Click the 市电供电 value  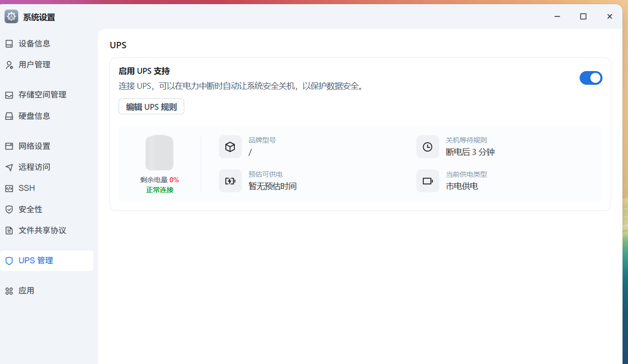coord(462,186)
